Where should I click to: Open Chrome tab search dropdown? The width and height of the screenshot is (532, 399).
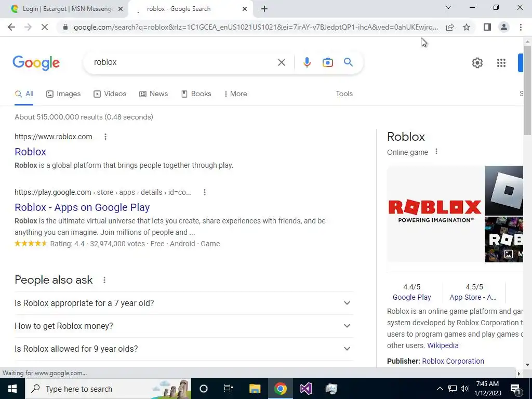pyautogui.click(x=448, y=7)
